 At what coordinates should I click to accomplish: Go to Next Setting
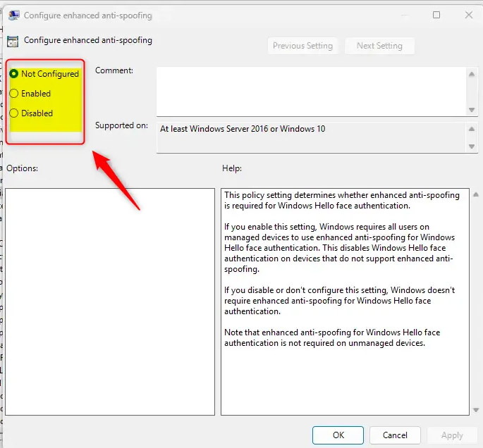(x=379, y=46)
